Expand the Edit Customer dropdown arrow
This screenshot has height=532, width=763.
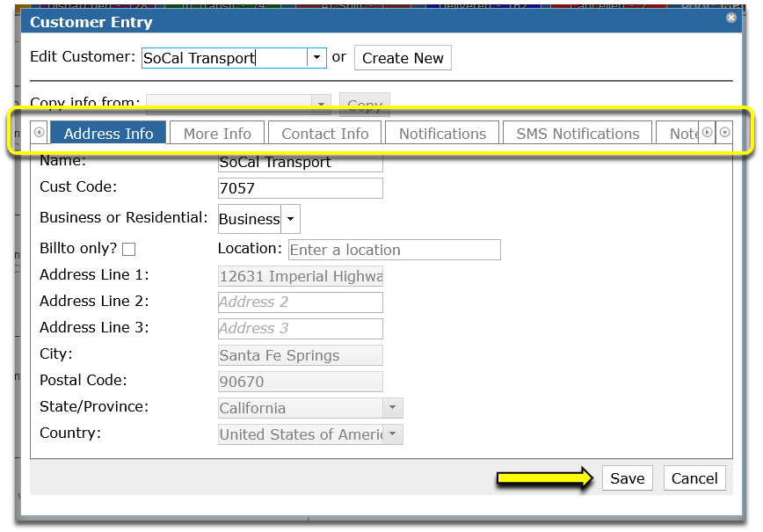point(316,58)
